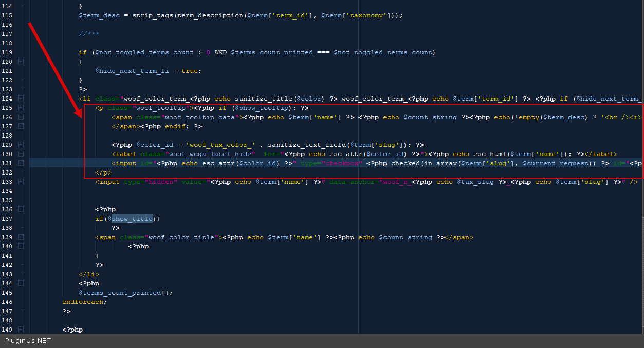644x348 pixels.
Task: Collapse the fold marker on line 120
Action: [x=21, y=62]
